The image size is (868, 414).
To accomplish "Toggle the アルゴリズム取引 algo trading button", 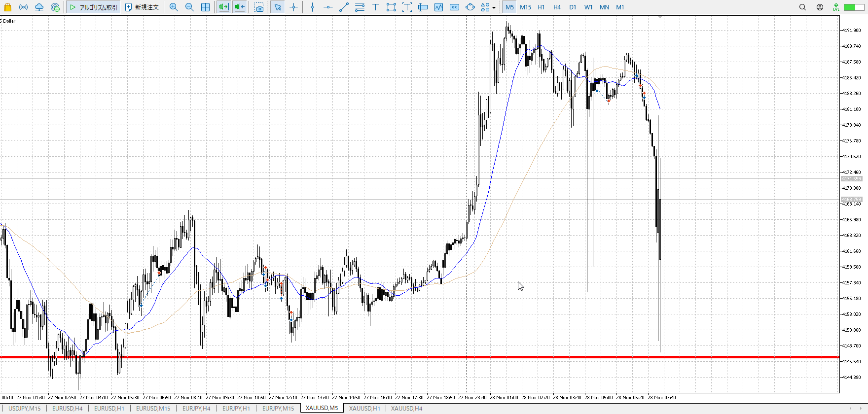I will click(x=94, y=7).
